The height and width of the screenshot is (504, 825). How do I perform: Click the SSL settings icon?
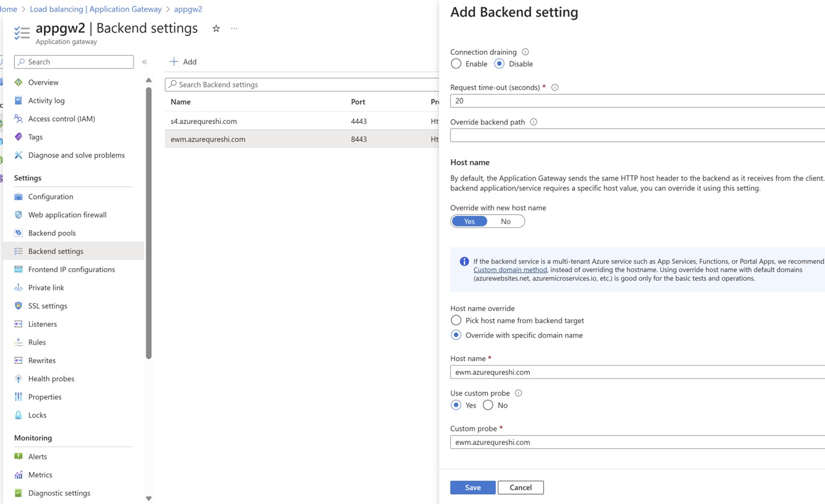pyautogui.click(x=19, y=306)
